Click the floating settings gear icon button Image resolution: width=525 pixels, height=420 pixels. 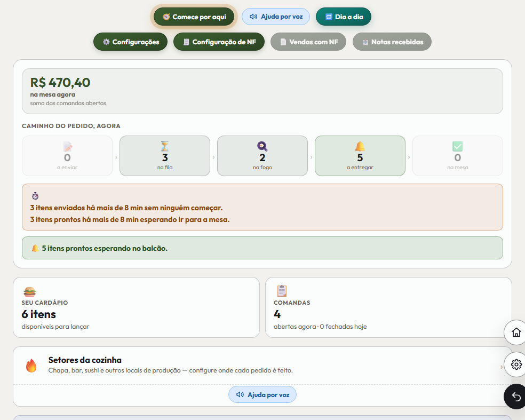(516, 364)
